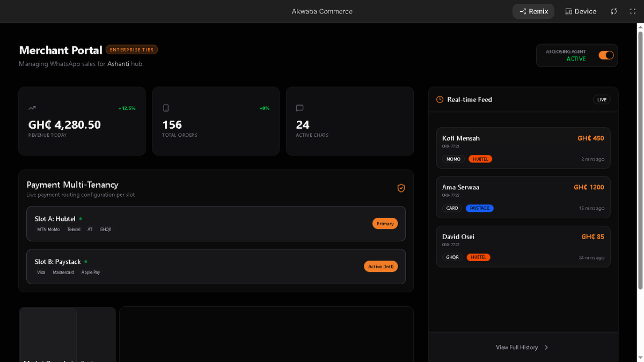The width and height of the screenshot is (644, 362).
Task: Open Slot A: Hubtel configuration row
Action: (x=216, y=224)
